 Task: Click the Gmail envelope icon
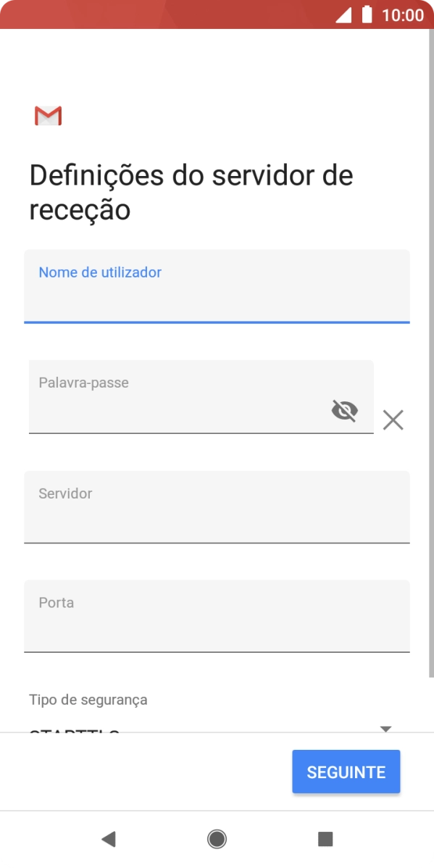pyautogui.click(x=48, y=116)
